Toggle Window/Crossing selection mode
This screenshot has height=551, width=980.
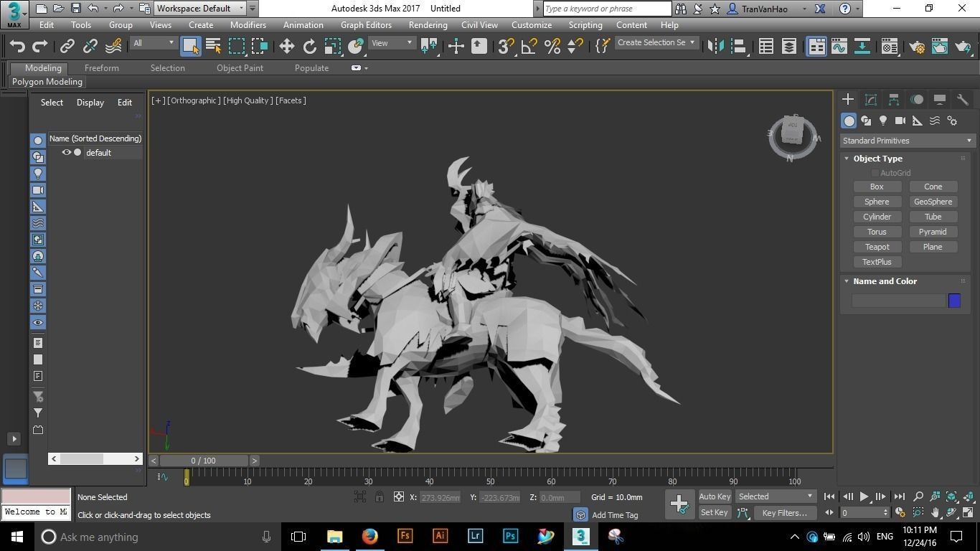[x=259, y=46]
